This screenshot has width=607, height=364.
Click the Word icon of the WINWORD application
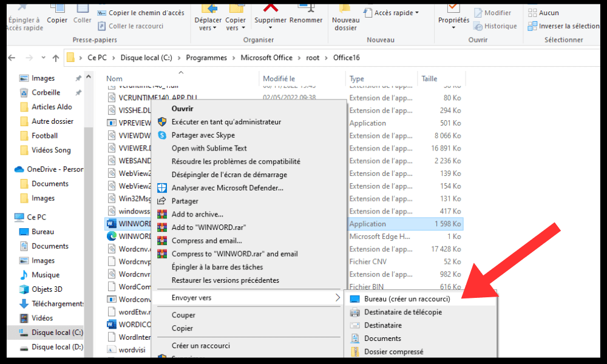[112, 224]
